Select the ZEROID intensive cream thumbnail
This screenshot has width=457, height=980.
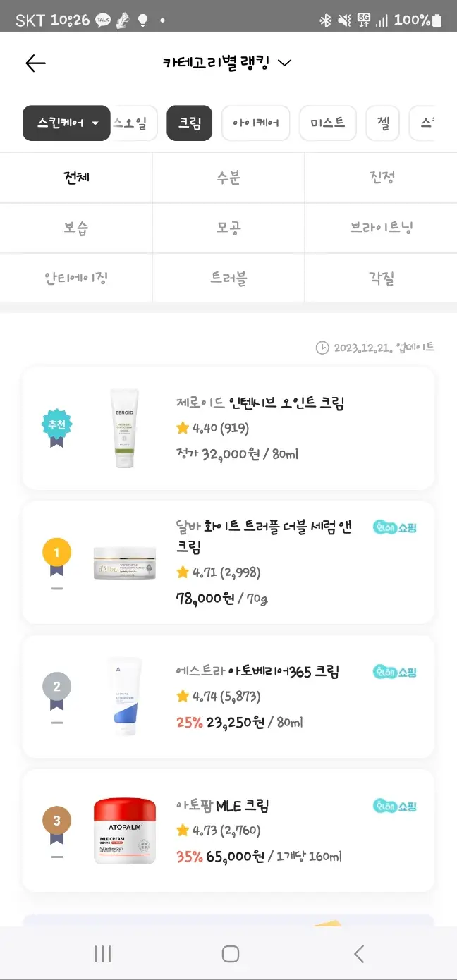pos(125,427)
